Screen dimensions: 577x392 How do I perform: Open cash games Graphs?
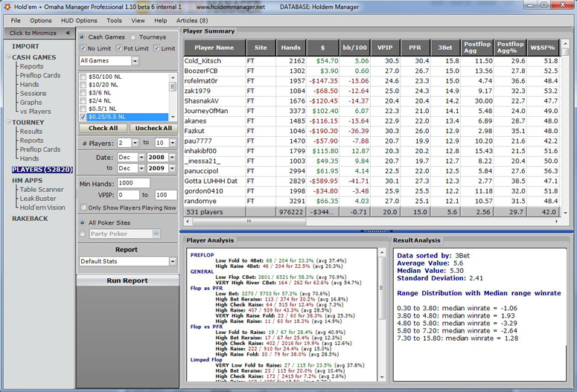31,103
